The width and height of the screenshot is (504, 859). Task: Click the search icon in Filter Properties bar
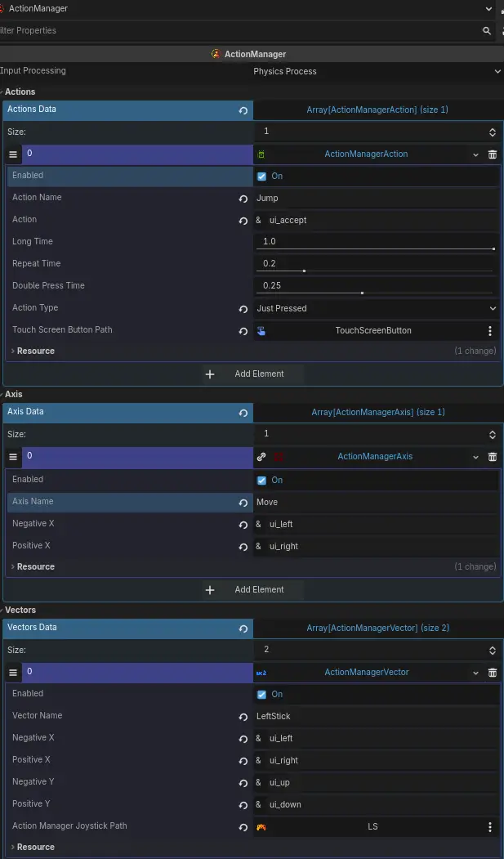[488, 30]
